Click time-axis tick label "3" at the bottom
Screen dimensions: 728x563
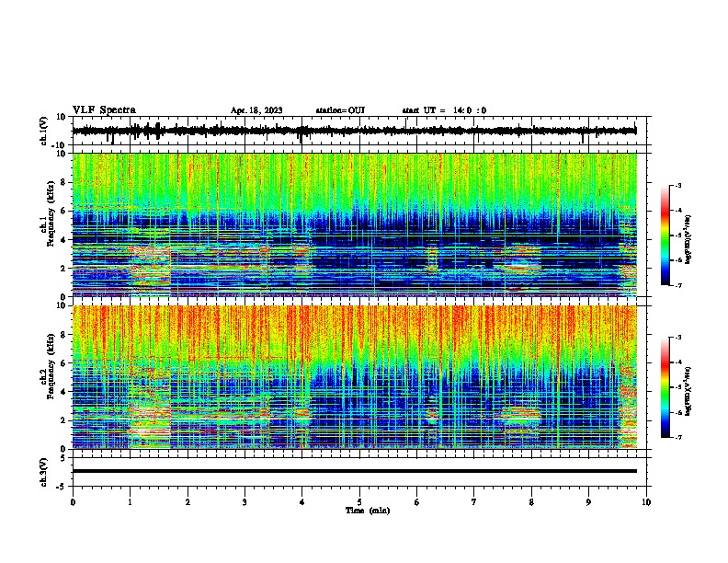245,502
